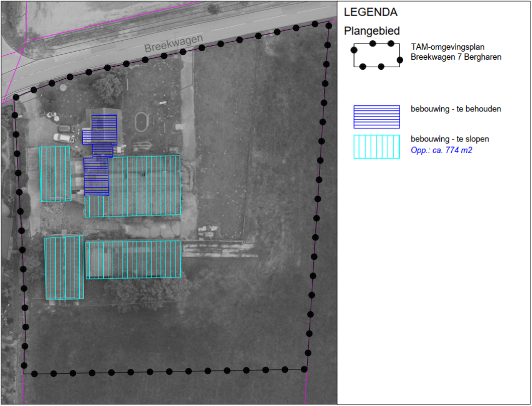Select the bottom-right long cyan building
Image resolution: width=532 pixels, height=406 pixels.
click(133, 259)
